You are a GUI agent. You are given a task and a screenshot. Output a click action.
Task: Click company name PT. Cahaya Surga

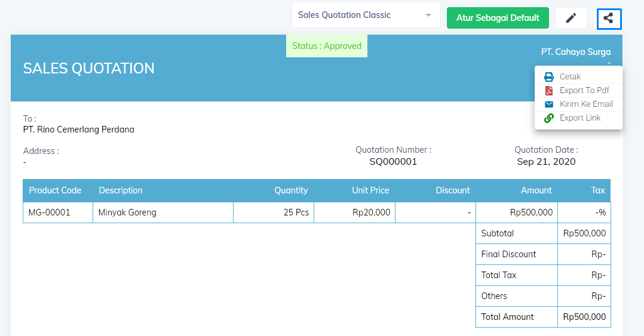click(x=576, y=52)
